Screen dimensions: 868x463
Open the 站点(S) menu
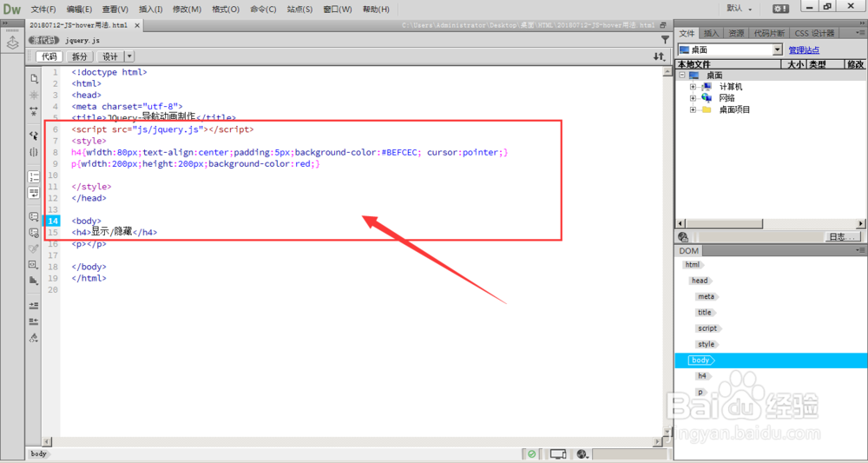pyautogui.click(x=299, y=10)
